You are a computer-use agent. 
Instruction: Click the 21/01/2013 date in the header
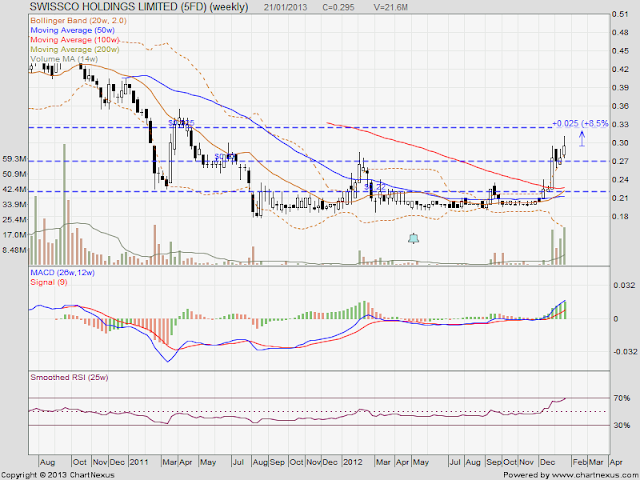(x=285, y=7)
